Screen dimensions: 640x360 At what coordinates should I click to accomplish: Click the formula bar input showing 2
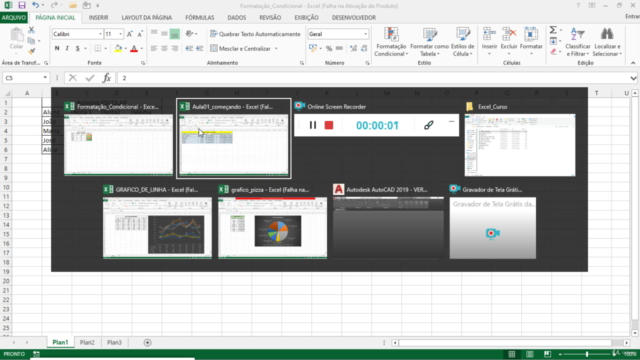[x=373, y=78]
